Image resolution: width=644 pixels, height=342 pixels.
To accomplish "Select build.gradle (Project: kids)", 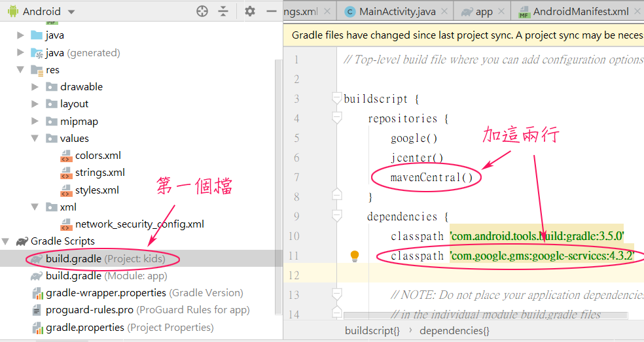I will [x=105, y=259].
